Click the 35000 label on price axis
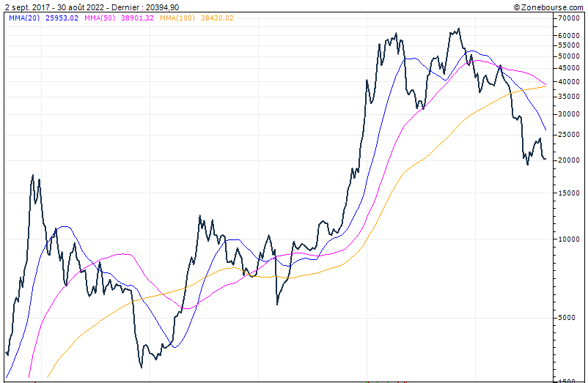Screen dimensions: 588x383 point(569,97)
